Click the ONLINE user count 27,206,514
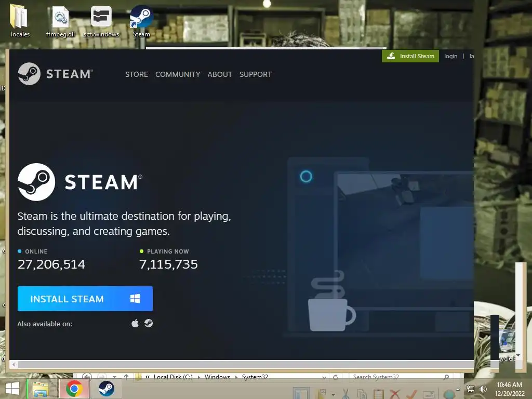 [x=51, y=264]
